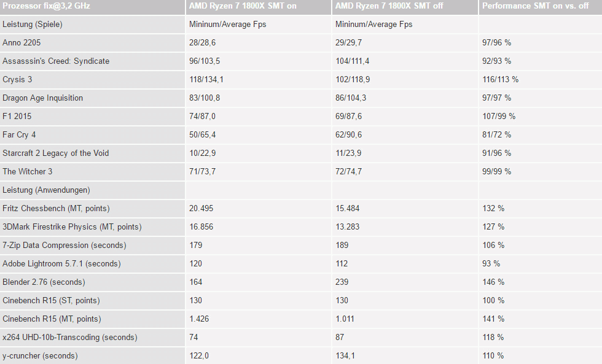The image size is (602, 364).
Task: Select the '7-Zip Data Compression (seconds)' label
Action: pos(64,245)
